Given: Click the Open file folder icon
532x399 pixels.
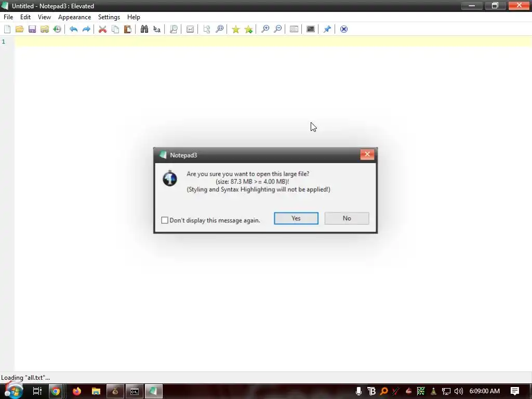Looking at the screenshot, I should [x=20, y=29].
